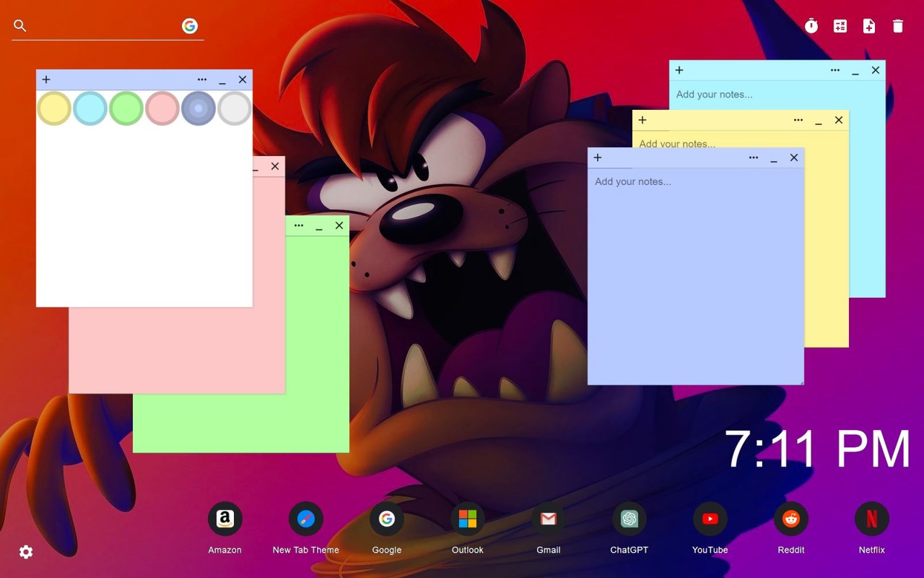Open the cyan note's three-dot options
Screen dimensions: 924x578
pyautogui.click(x=835, y=70)
